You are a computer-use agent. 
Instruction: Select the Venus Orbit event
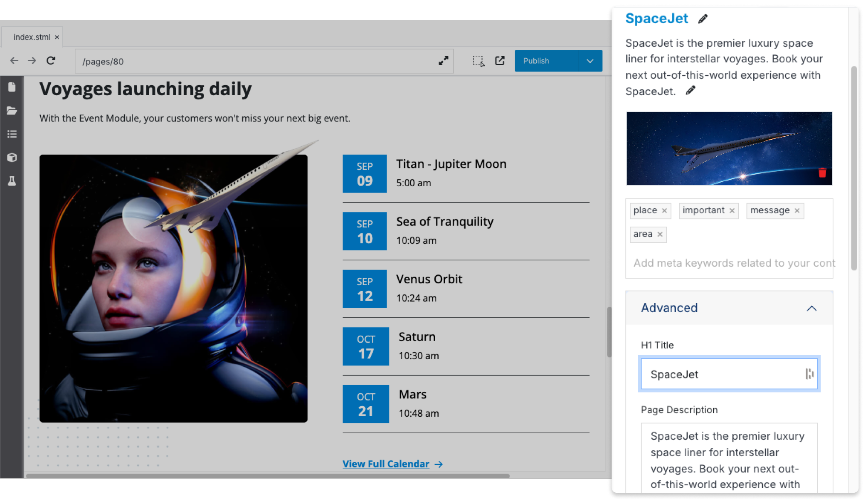click(429, 279)
